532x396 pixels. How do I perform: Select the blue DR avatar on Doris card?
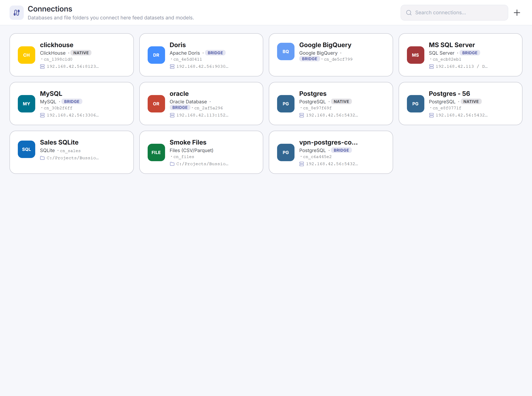(x=156, y=55)
